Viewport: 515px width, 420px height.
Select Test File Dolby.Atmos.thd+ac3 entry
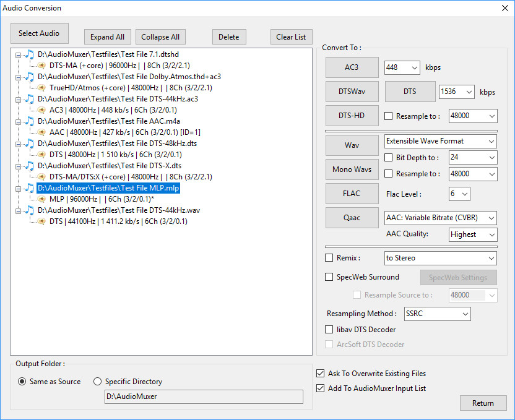point(129,77)
